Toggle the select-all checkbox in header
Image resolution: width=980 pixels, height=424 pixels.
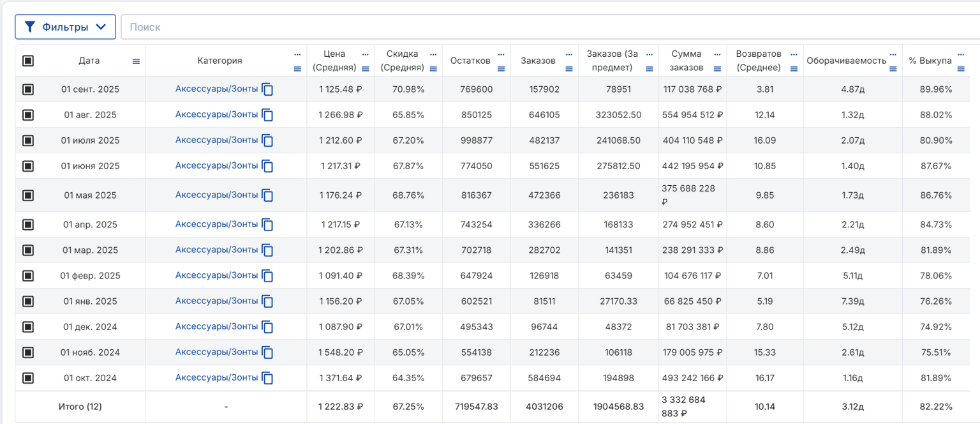28,61
